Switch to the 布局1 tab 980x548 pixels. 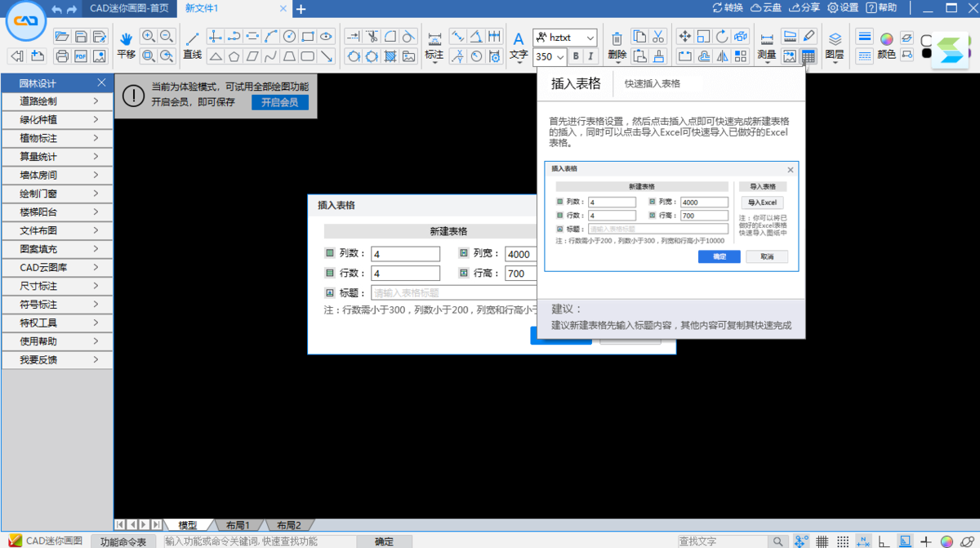coord(238,525)
